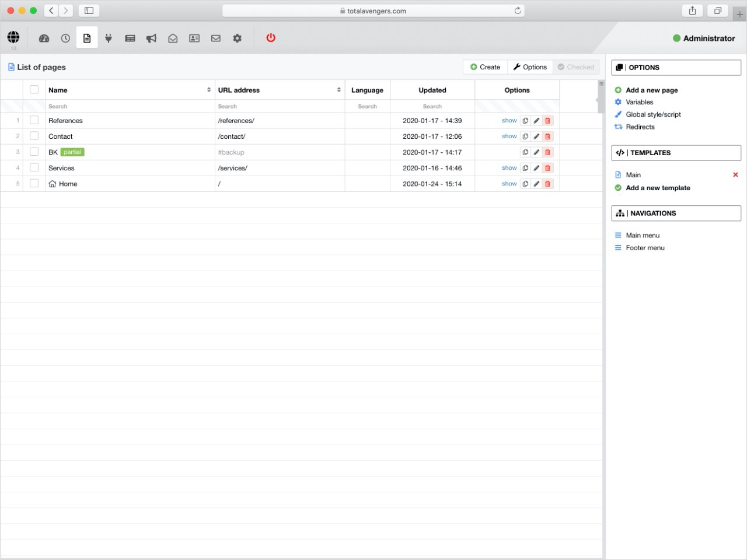Toggle the select-all checkbox in table header
This screenshot has height=560, width=747.
(x=34, y=89)
